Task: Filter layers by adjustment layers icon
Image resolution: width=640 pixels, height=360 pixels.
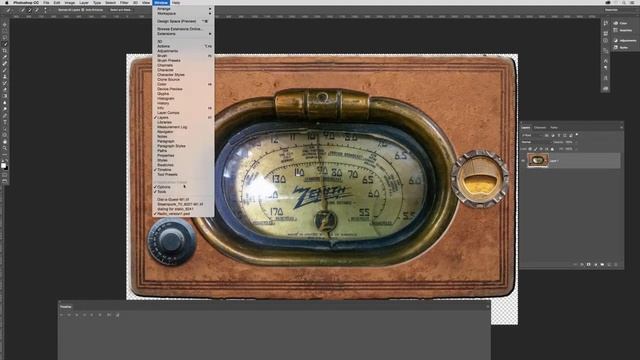Action: (553, 135)
